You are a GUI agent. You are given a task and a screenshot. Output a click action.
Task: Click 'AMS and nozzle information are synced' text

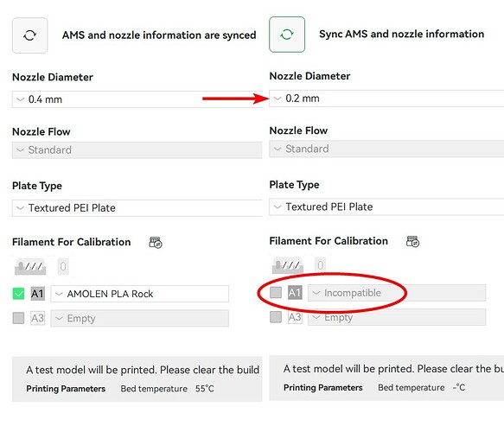pos(159,35)
